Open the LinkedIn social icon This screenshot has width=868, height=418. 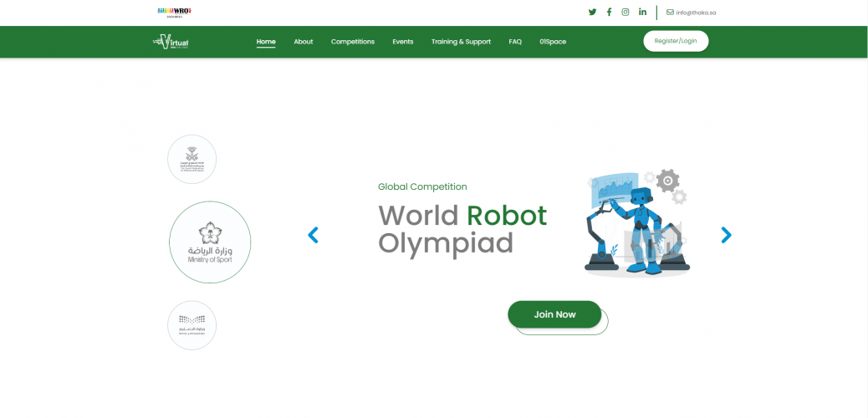click(642, 13)
